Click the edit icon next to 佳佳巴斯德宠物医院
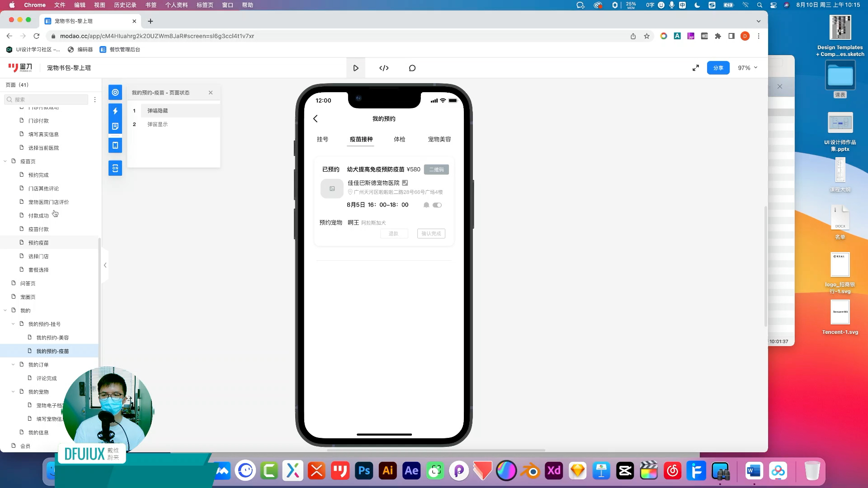Screen dimensions: 868x488 (x=405, y=183)
